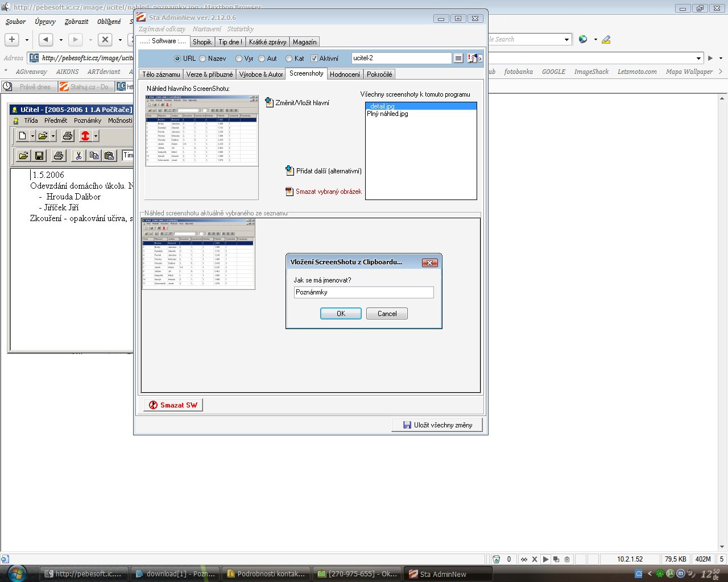728x582 pixels.
Task: Open the dropdown beside new document icon in Učitel
Action: click(x=32, y=136)
